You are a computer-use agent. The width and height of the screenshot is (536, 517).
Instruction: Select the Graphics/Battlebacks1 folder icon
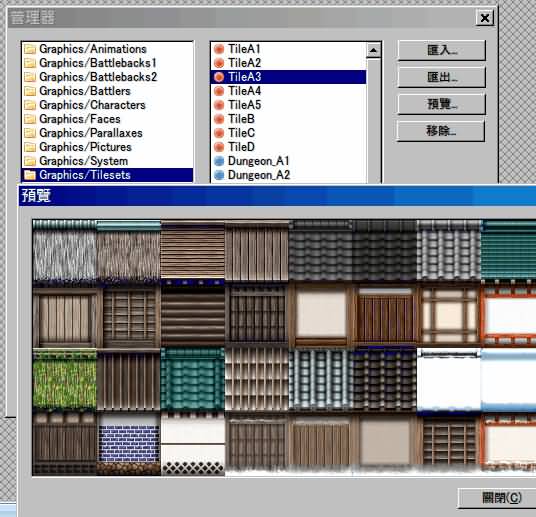(x=30, y=63)
